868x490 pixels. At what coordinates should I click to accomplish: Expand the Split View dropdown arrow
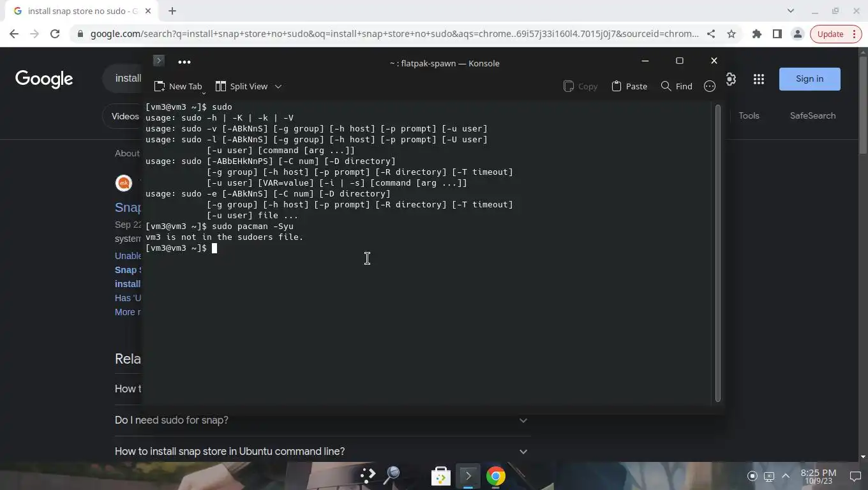tap(278, 86)
